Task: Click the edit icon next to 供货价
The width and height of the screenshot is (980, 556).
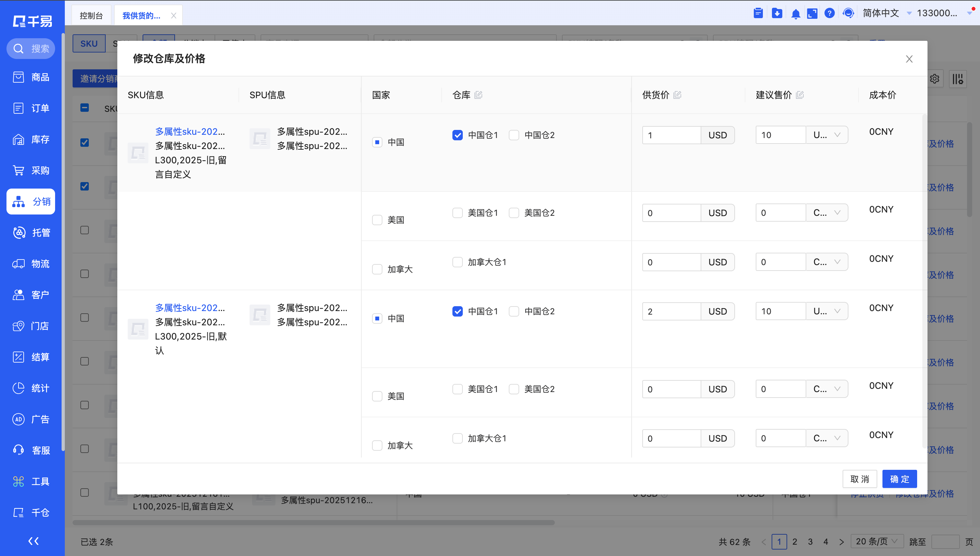Action: (678, 95)
